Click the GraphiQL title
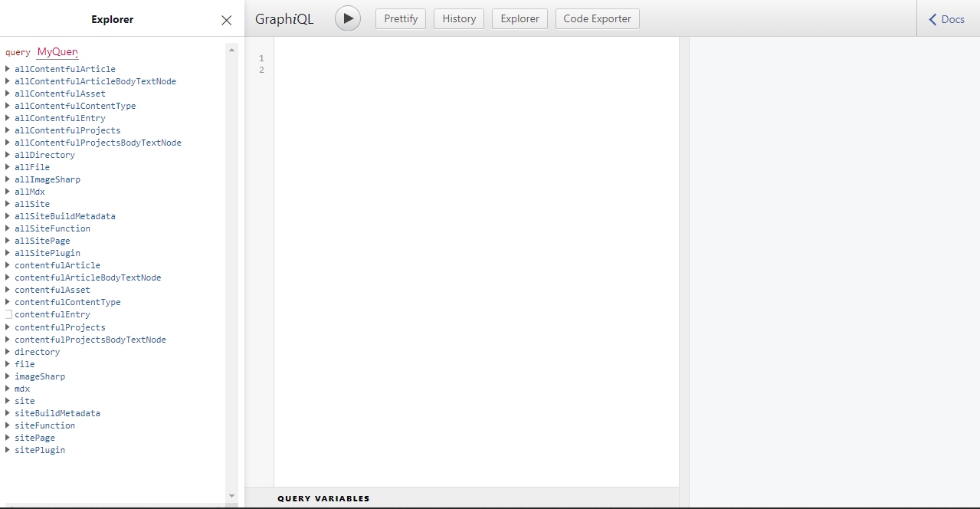980x509 pixels. pos(284,19)
